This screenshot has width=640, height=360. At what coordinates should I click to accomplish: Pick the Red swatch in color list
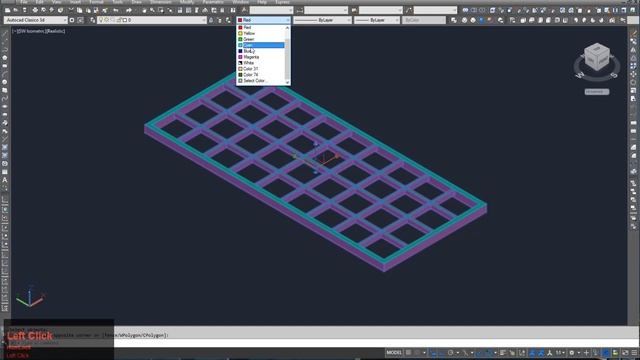[240, 27]
